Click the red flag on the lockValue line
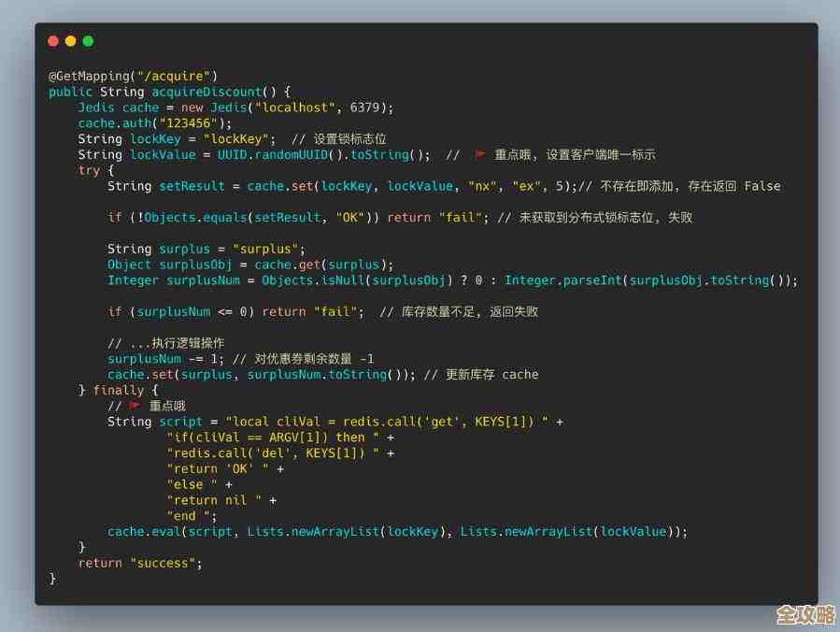Screen dimensions: 840x632 [480, 154]
